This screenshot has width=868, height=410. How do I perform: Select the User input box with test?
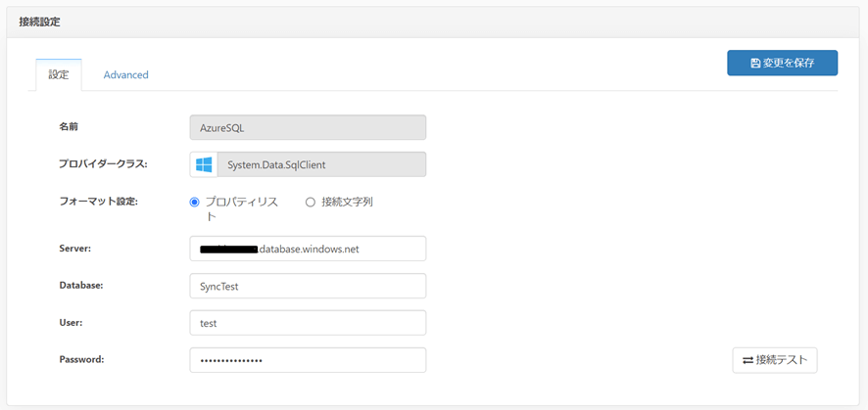308,323
